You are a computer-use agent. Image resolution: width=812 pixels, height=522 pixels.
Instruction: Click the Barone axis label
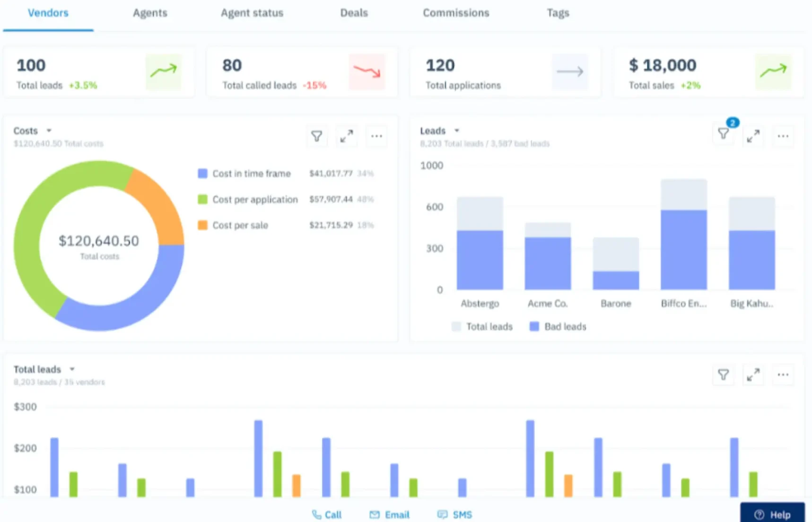click(616, 304)
